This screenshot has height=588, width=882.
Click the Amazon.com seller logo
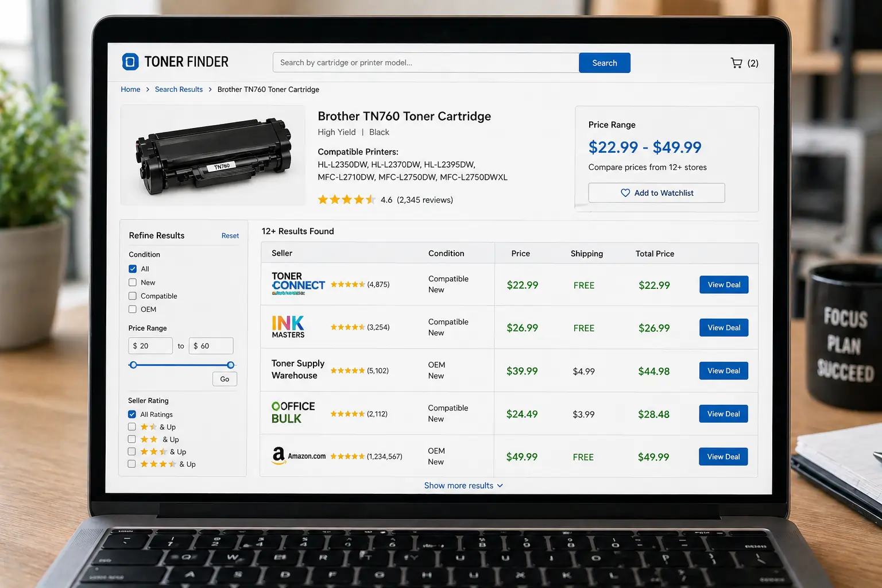[x=299, y=456]
